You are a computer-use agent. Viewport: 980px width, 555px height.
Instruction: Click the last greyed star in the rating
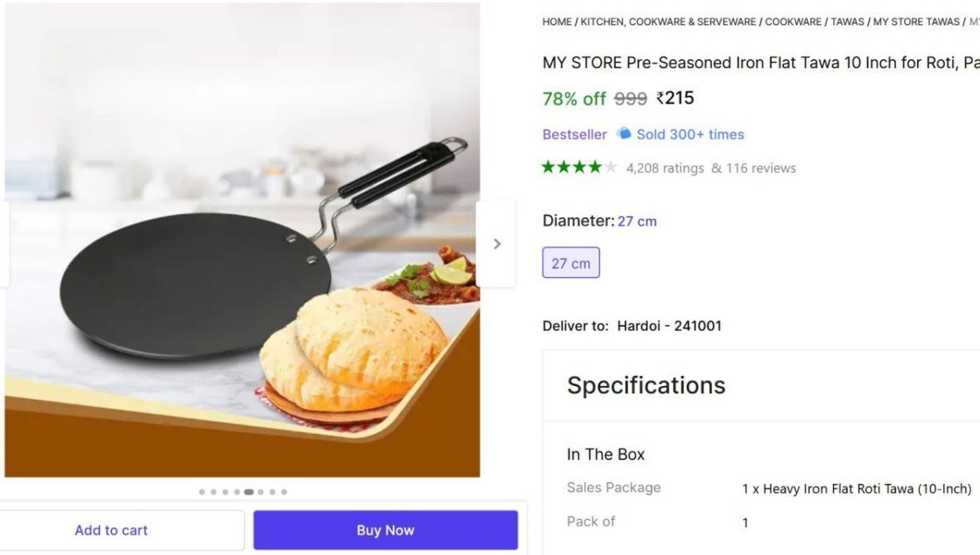611,167
